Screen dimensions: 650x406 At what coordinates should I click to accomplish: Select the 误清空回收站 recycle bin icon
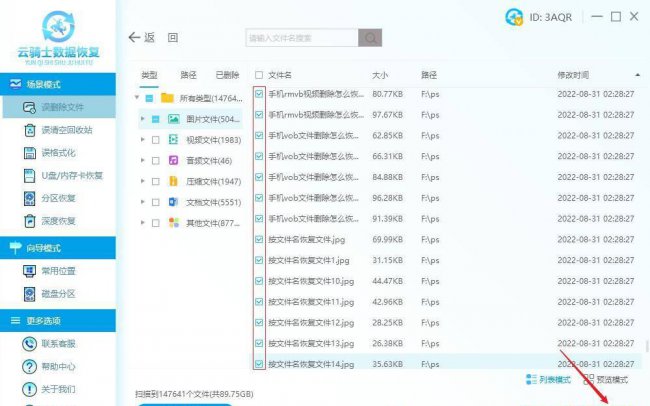click(29, 130)
